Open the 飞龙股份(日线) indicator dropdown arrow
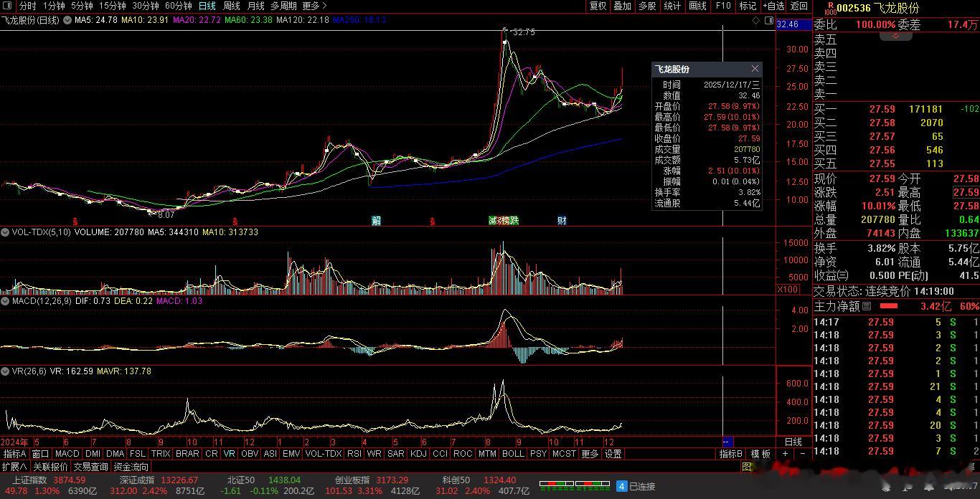Viewport: 980px width, 499px height. (67, 20)
